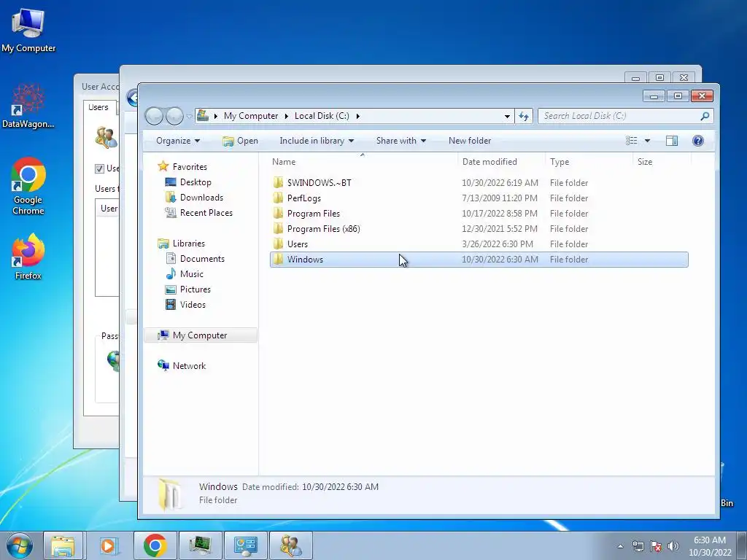Open the Pictures library
747x560 pixels.
(x=196, y=289)
